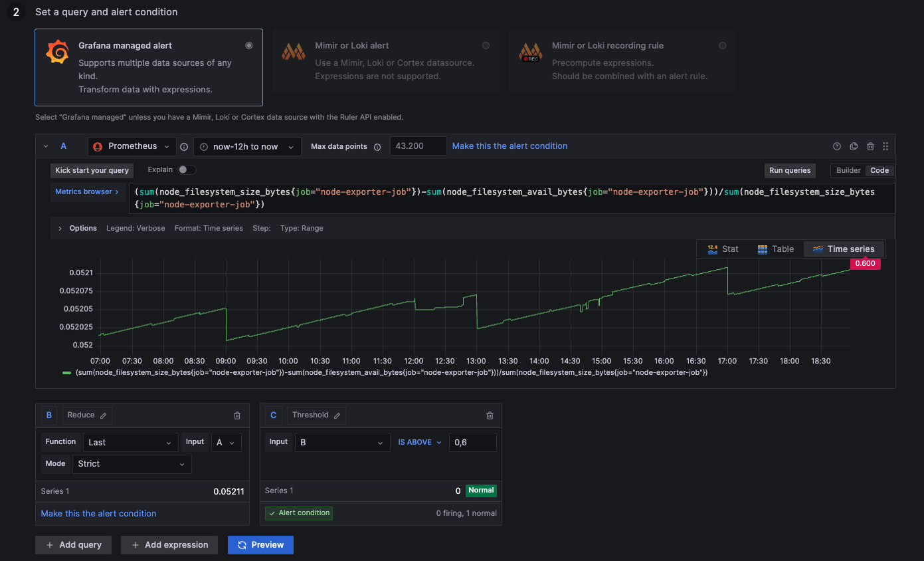Viewport: 924px width, 561px height.
Task: Select the Mimir or Loki alert radio button
Action: coord(486,46)
